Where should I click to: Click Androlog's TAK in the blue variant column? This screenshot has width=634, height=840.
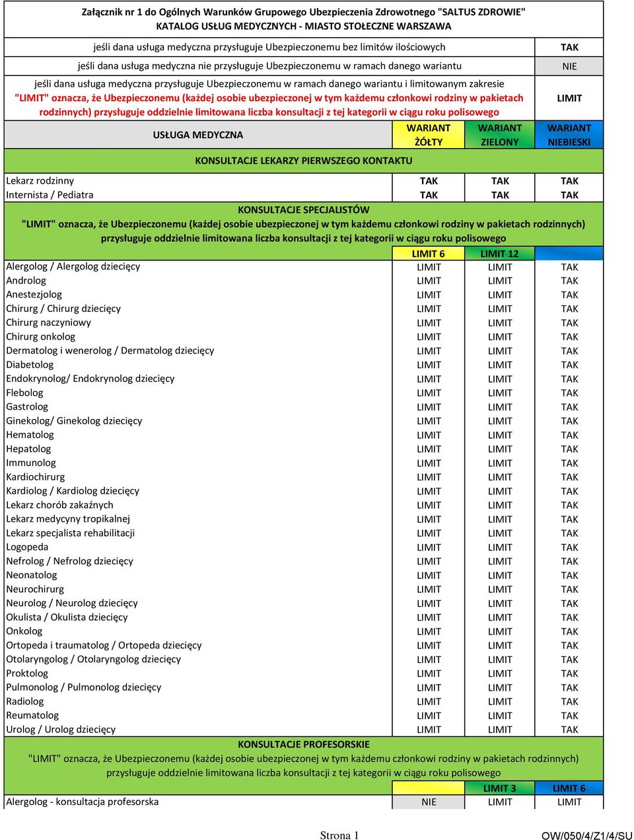point(569,281)
